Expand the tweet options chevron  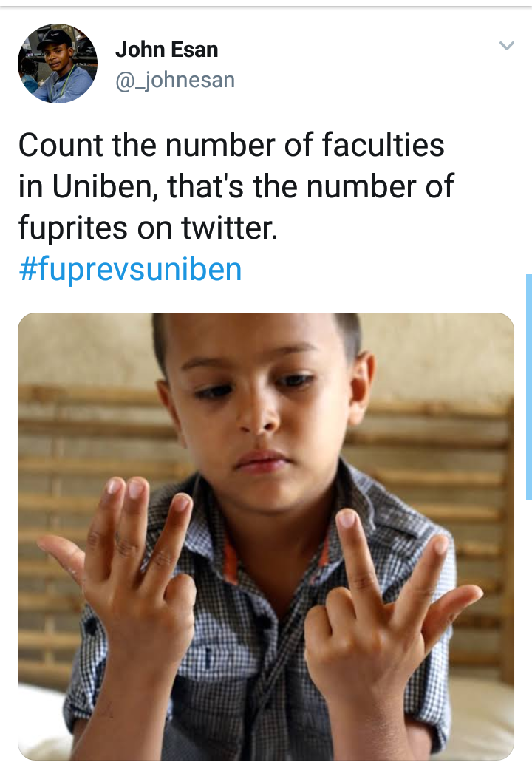click(507, 46)
